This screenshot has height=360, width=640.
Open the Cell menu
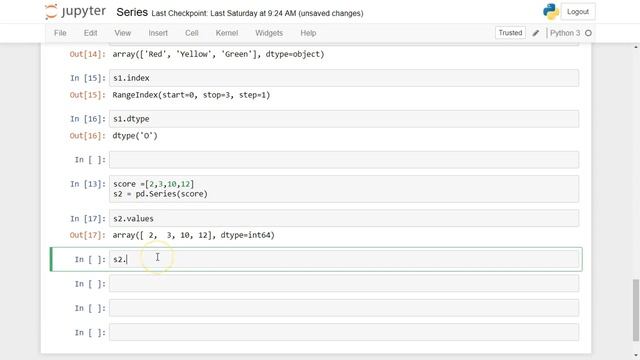point(191,33)
